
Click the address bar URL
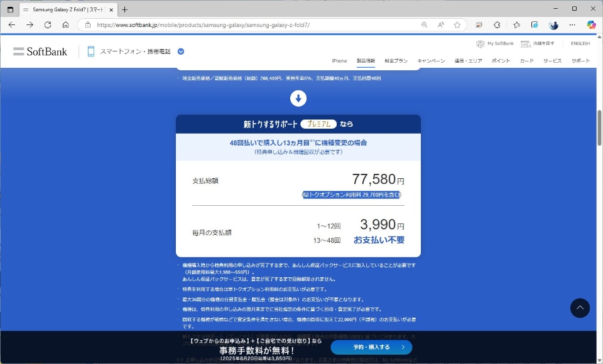[203, 25]
